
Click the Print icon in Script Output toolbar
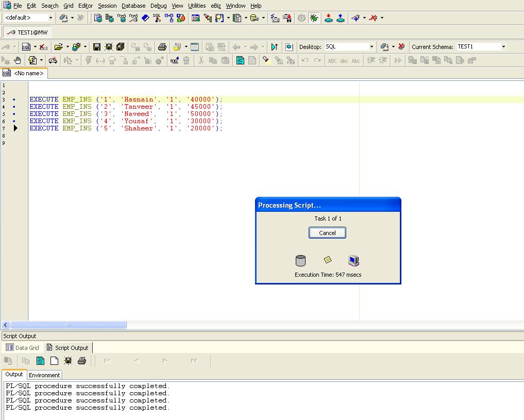click(x=81, y=361)
